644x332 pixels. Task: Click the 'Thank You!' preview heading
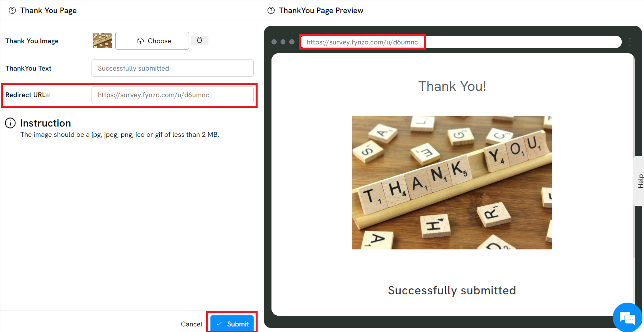point(452,86)
